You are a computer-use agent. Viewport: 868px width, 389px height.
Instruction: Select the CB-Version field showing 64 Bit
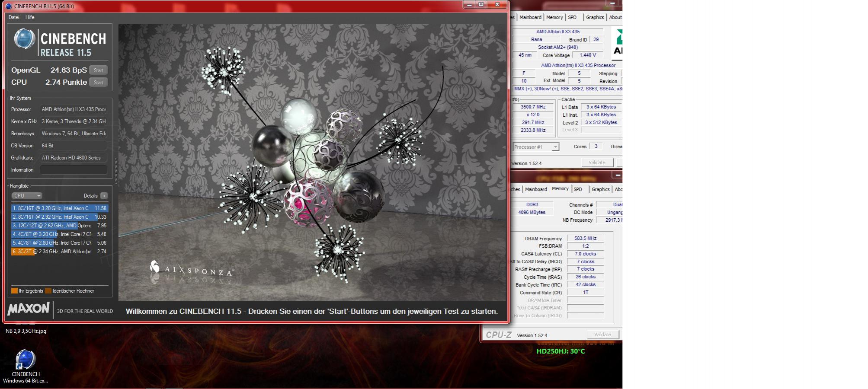pyautogui.click(x=74, y=146)
